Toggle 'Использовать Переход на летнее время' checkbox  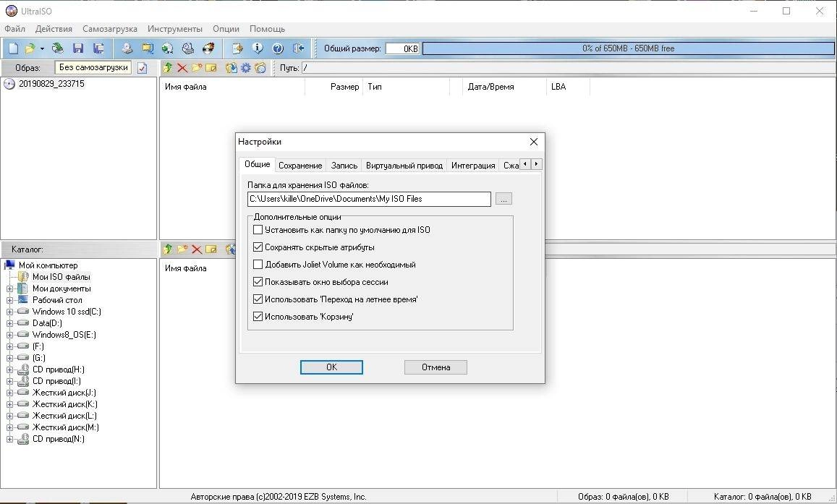pyautogui.click(x=258, y=299)
